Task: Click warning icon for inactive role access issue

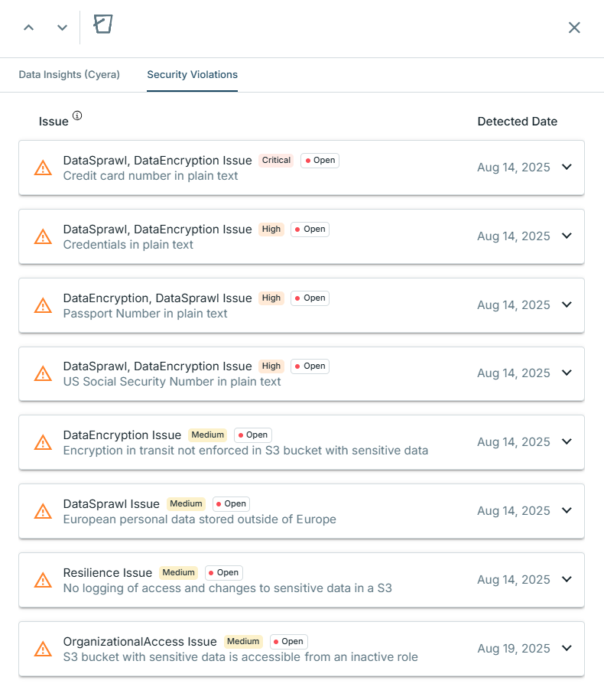Action: [43, 649]
